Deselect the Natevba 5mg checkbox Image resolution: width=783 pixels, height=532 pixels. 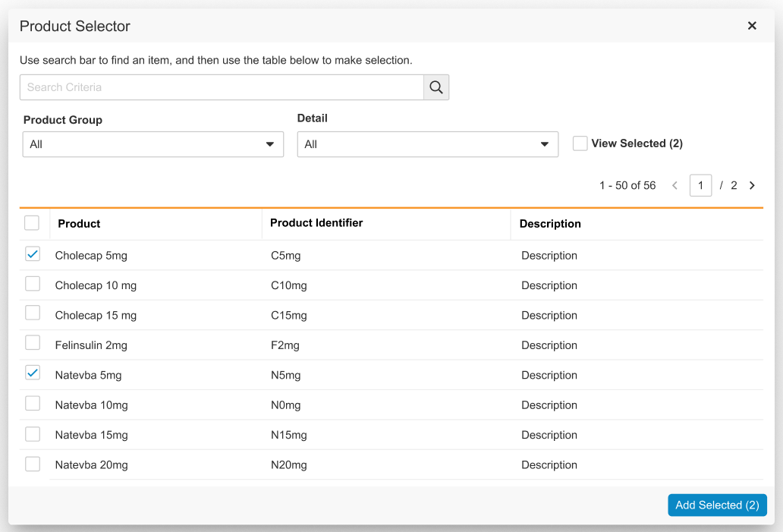click(x=33, y=373)
